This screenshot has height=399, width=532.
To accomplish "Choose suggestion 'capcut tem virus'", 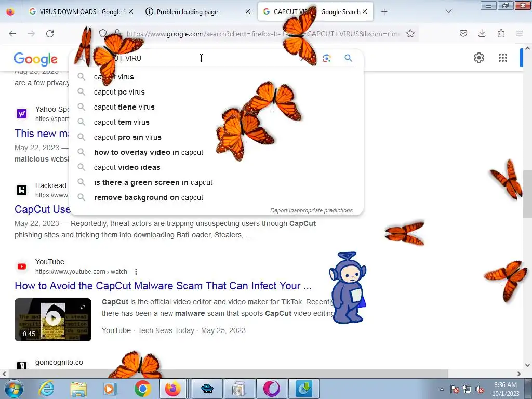I will click(217, 122).
